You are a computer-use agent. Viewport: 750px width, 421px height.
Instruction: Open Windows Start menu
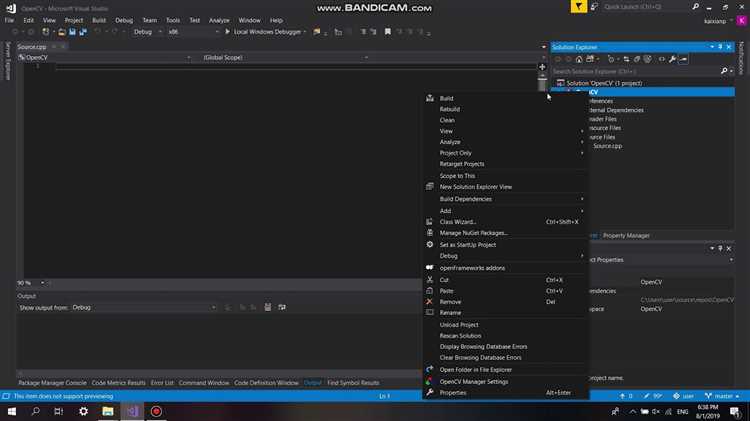(x=11, y=411)
